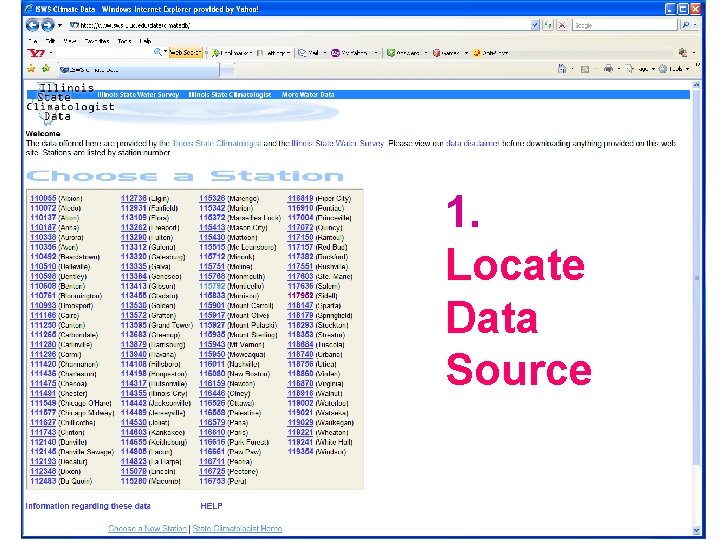Click the Print icon in command bar
Screen dimensions: 720x540
tap(608, 69)
